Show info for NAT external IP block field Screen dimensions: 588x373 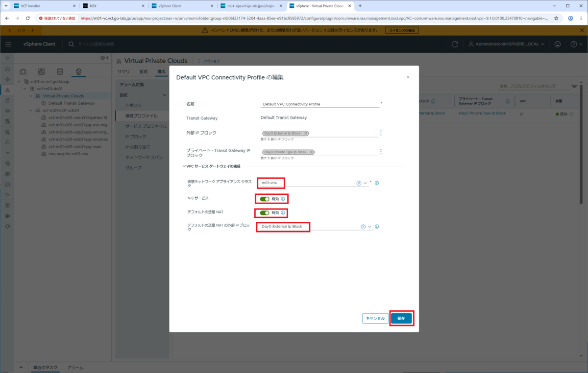377,227
